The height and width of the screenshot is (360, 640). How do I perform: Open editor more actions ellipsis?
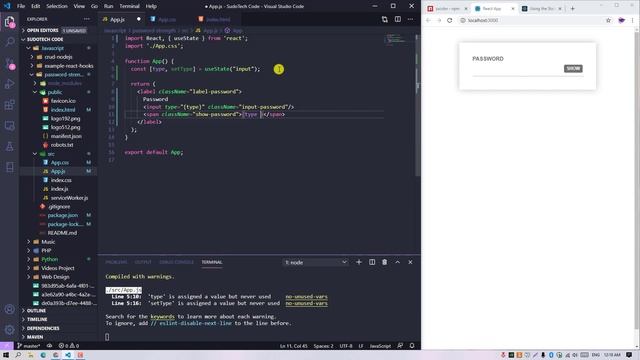click(x=410, y=19)
